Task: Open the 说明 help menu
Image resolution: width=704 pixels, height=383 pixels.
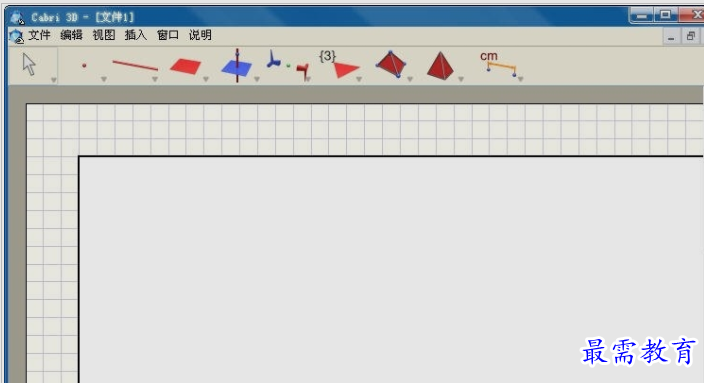Action: pos(200,35)
